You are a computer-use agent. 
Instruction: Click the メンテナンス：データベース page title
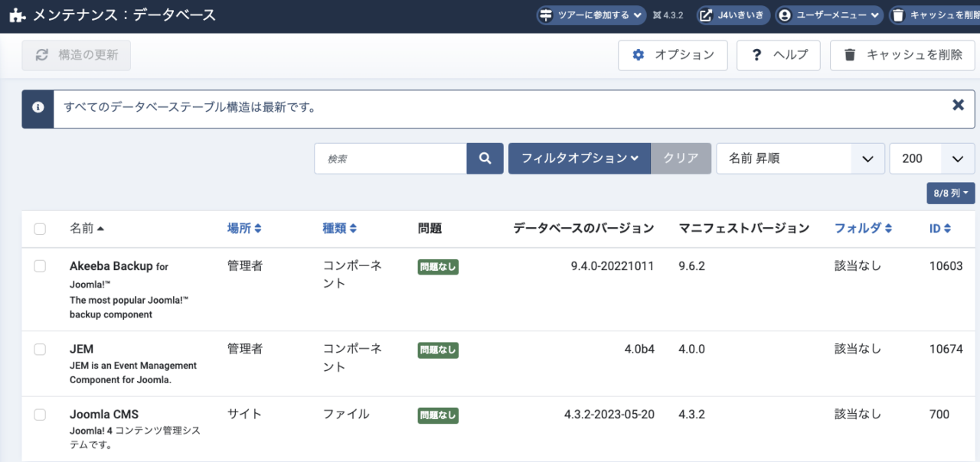[x=124, y=15]
